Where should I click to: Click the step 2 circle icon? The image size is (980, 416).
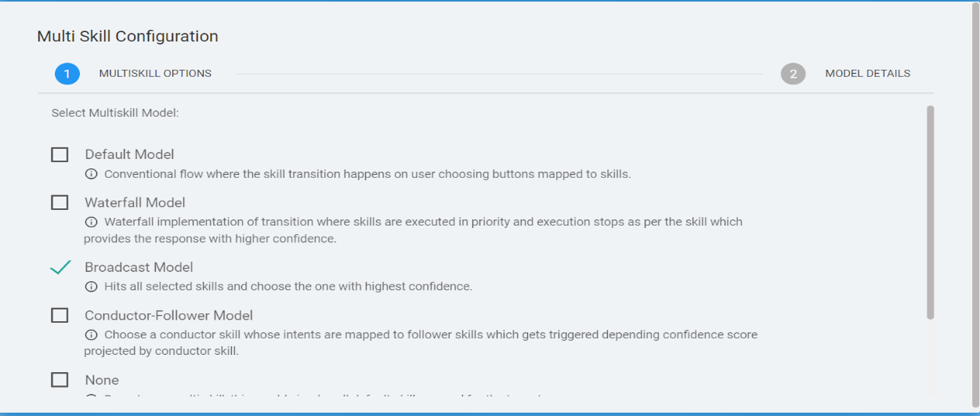(x=793, y=74)
